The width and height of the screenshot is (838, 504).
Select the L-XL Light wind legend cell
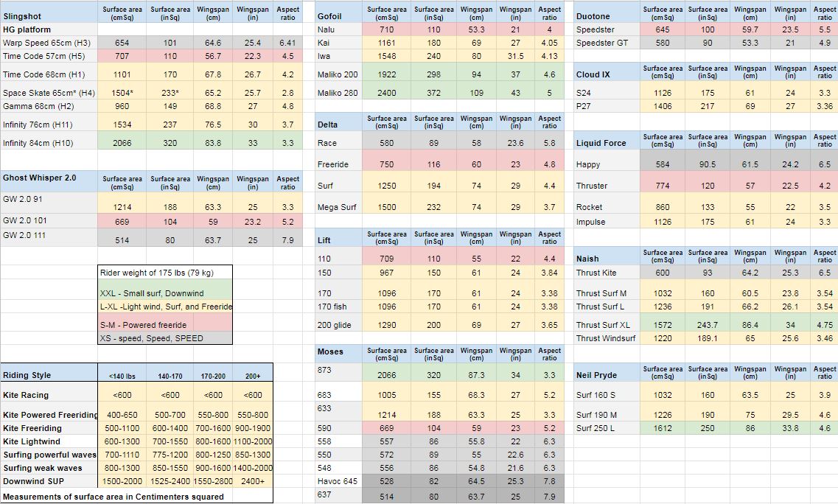[x=165, y=307]
